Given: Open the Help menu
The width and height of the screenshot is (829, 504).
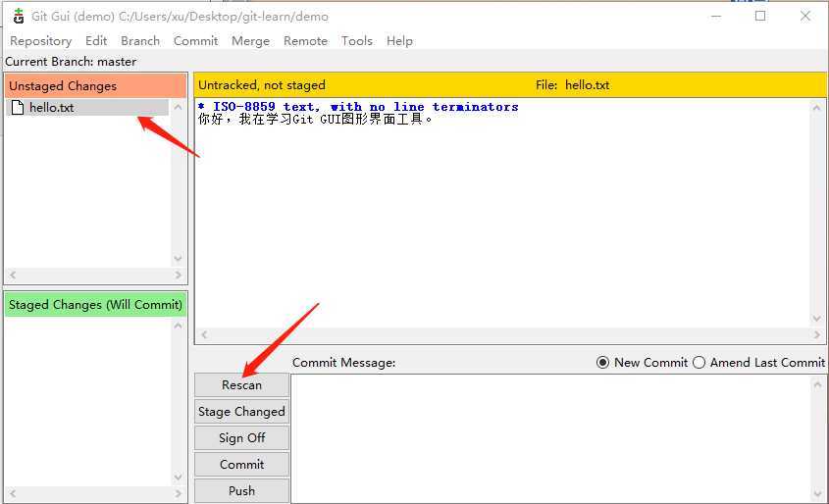Looking at the screenshot, I should pyautogui.click(x=399, y=40).
